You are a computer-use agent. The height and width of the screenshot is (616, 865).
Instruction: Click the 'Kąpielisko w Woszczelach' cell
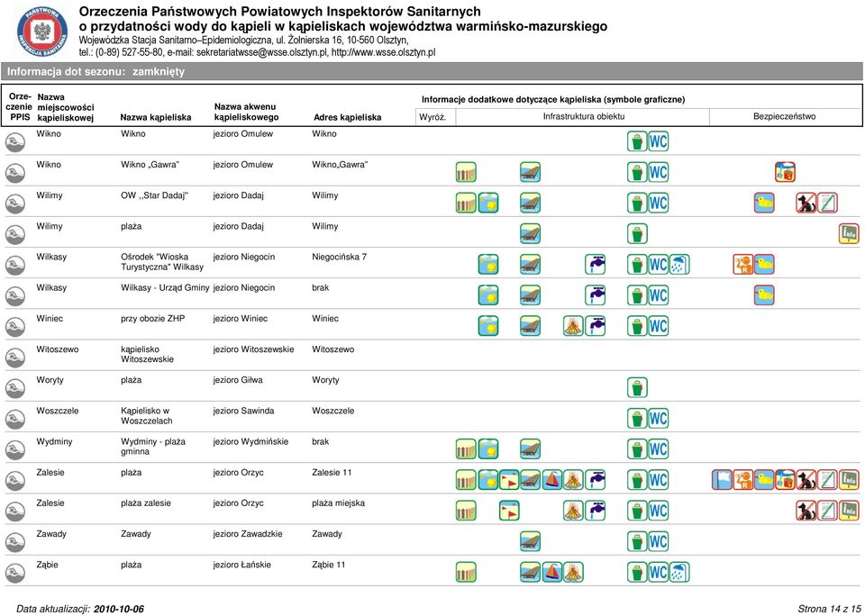tap(147, 416)
